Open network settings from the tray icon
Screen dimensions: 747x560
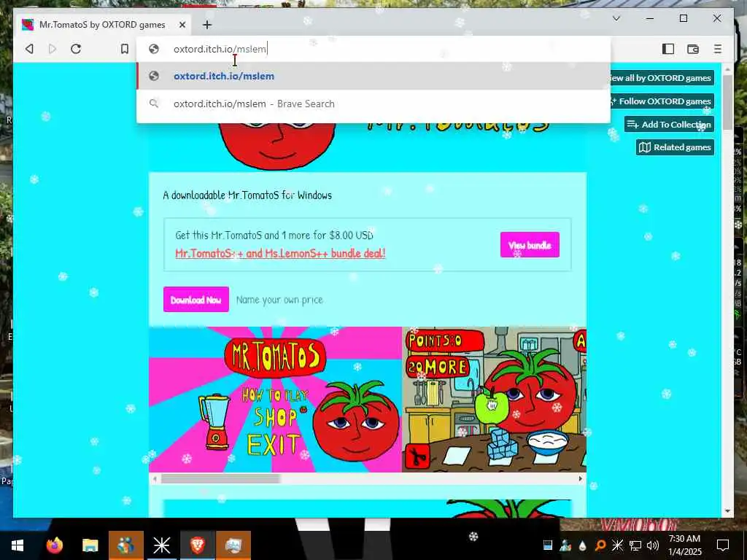click(x=635, y=545)
